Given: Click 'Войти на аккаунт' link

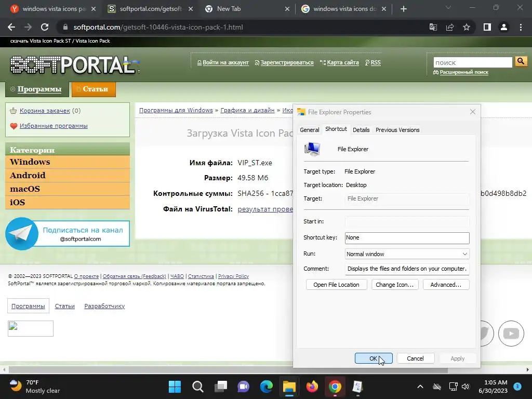Looking at the screenshot, I should coord(225,62).
